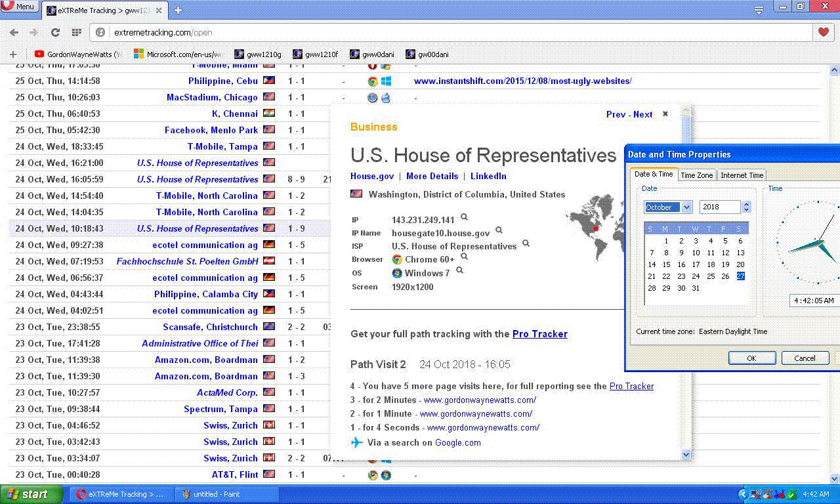Image resolution: width=840 pixels, height=504 pixels.
Task: Click the time field 4:42:05 AM
Action: point(814,301)
